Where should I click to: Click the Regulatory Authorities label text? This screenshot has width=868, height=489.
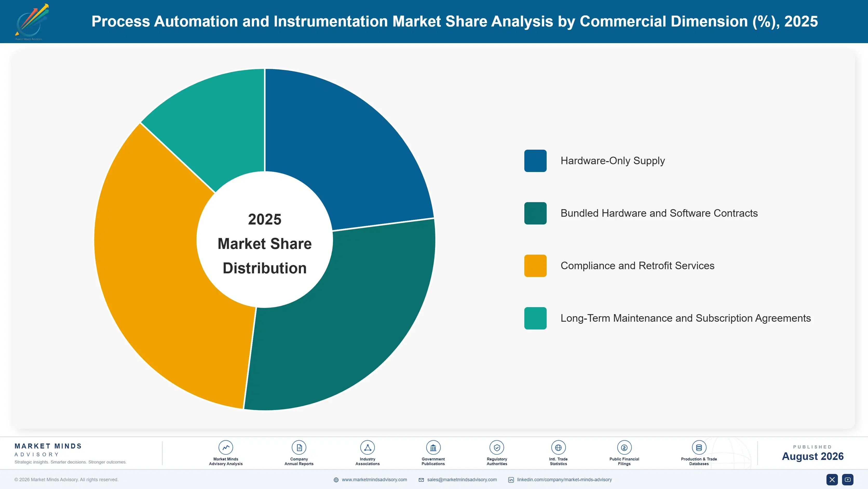[x=497, y=461]
